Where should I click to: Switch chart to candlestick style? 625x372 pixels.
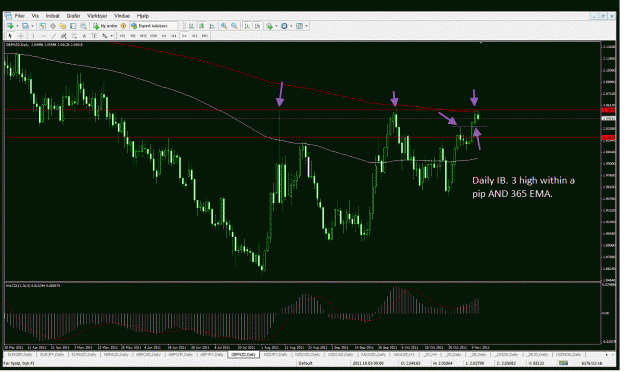click(202, 26)
